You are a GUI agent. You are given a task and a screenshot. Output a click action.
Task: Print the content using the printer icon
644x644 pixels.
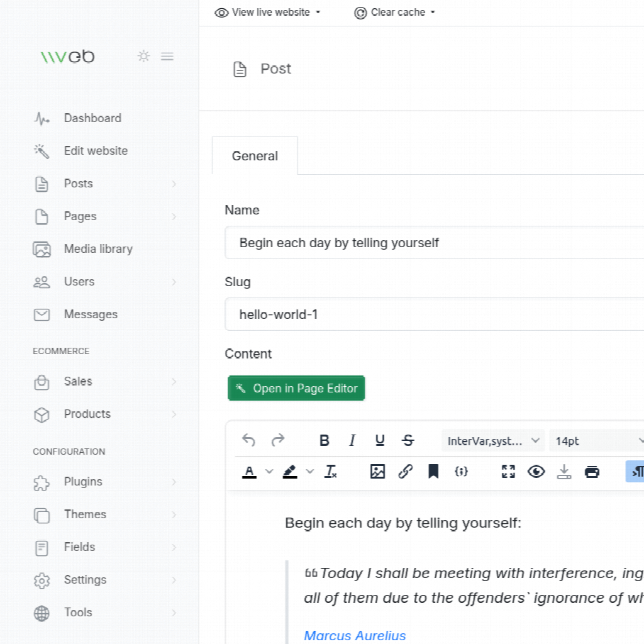point(592,472)
